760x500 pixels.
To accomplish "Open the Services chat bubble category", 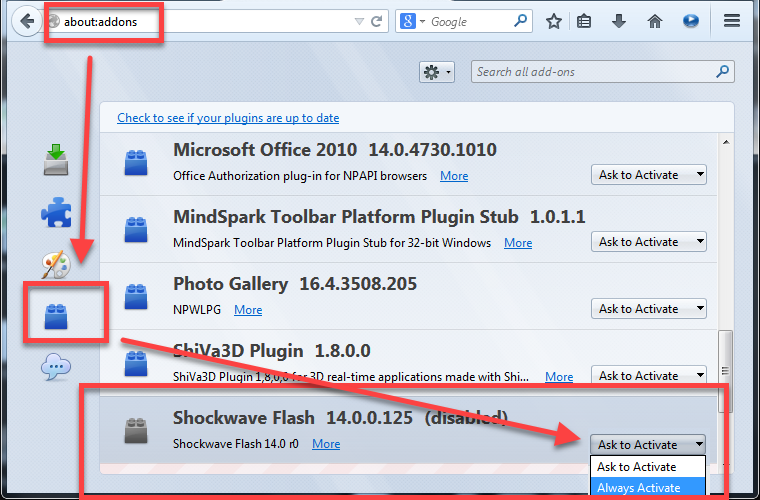I will pyautogui.click(x=56, y=367).
